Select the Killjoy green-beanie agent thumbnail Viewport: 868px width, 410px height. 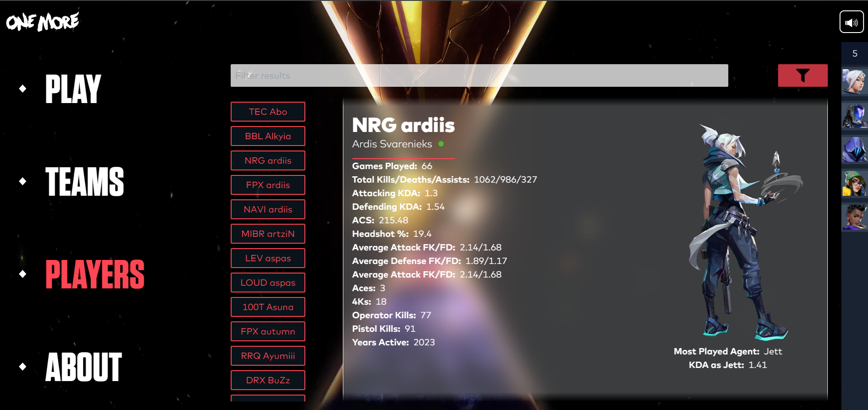tap(854, 184)
